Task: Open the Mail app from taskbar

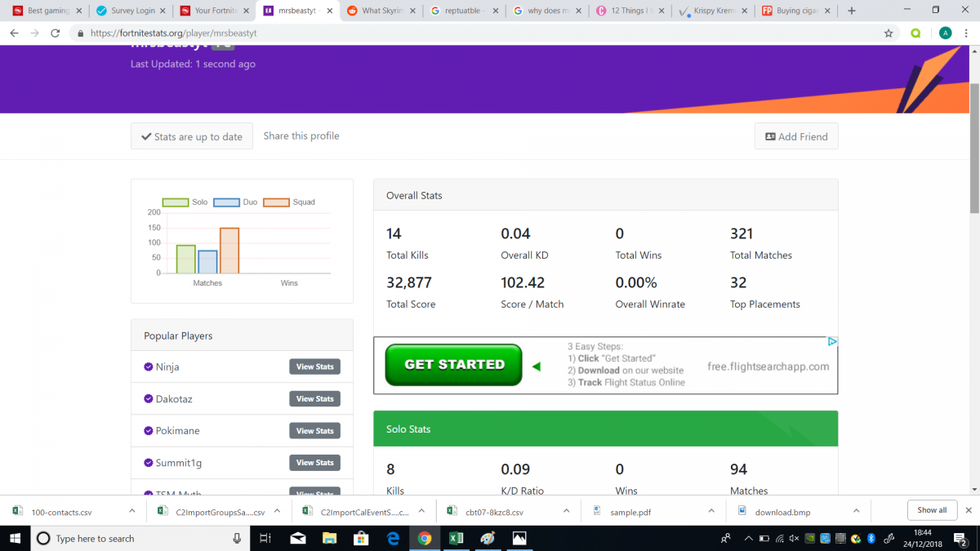Action: 297,538
